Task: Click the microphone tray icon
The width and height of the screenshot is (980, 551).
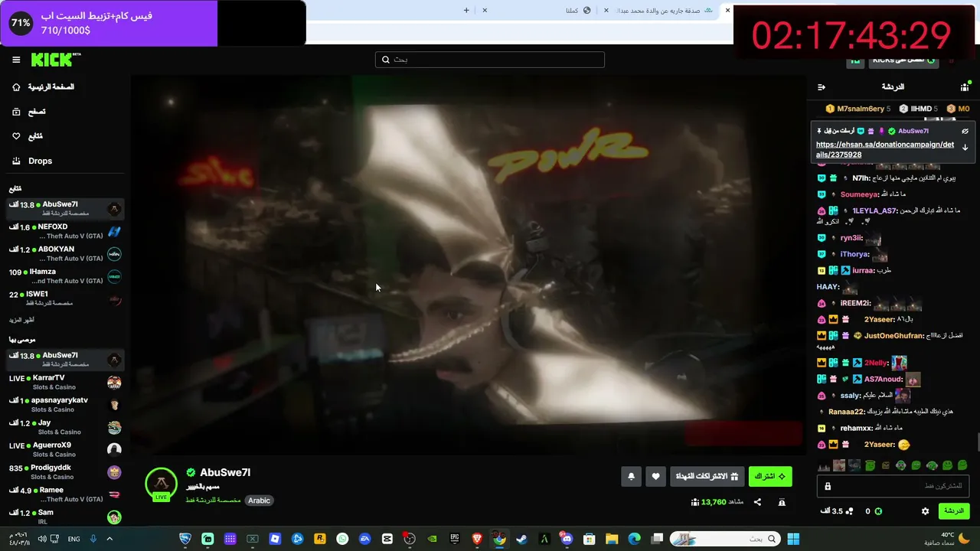Action: 93,539
